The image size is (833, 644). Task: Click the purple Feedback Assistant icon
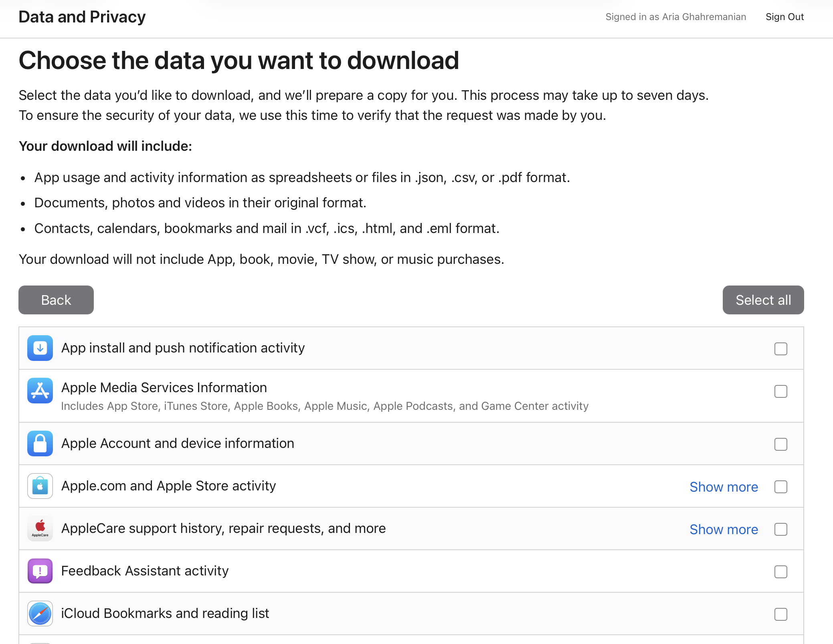(40, 571)
